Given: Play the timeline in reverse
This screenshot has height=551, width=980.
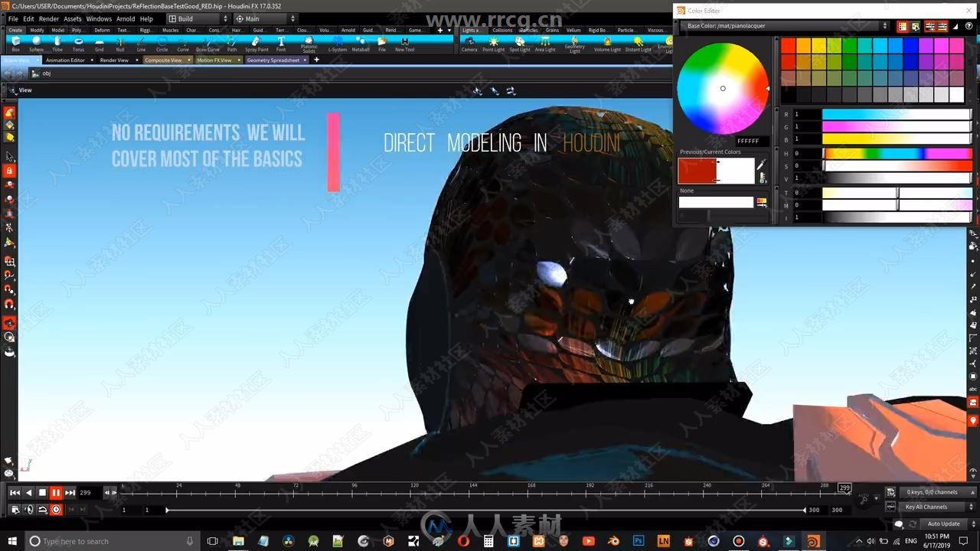Looking at the screenshot, I should pos(28,493).
